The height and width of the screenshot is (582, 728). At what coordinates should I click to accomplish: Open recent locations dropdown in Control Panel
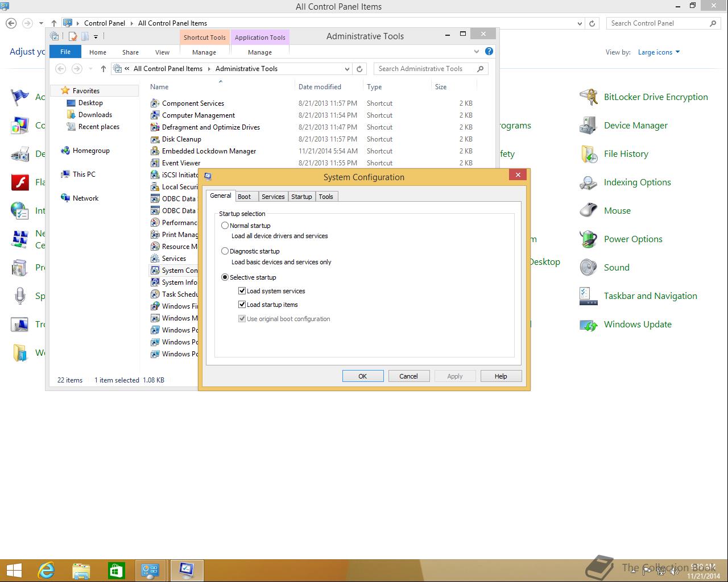41,23
